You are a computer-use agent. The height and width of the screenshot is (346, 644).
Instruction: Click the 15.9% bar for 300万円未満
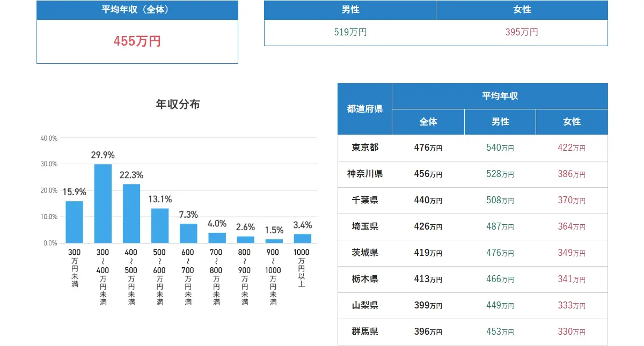coord(75,222)
